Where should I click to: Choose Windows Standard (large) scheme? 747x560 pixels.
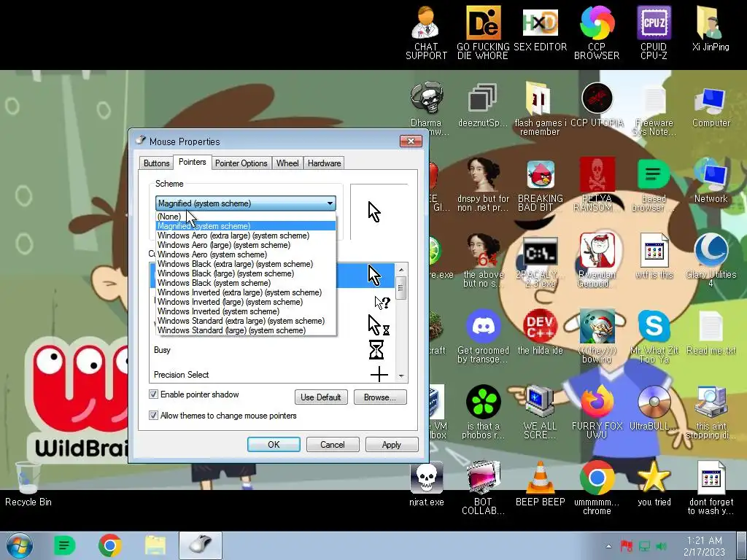(x=246, y=330)
